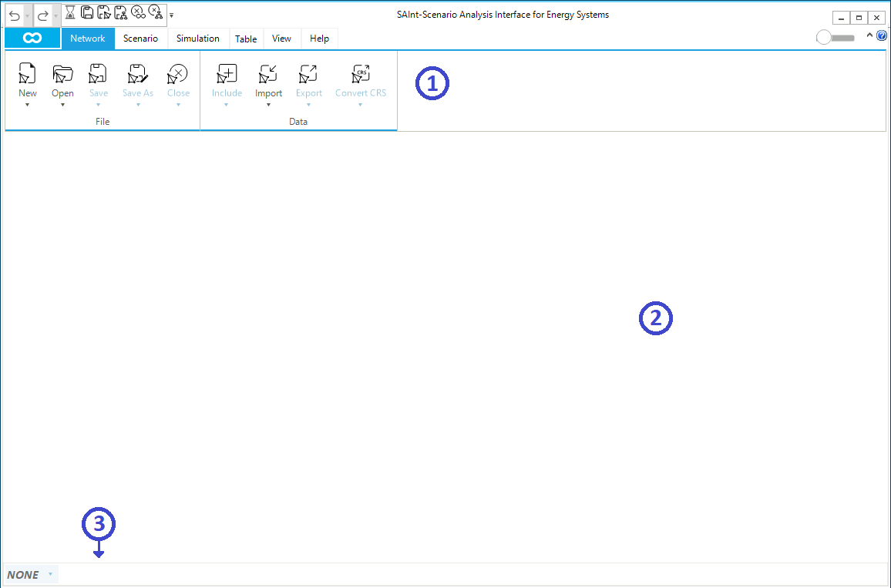Expand the arrow under Convert CRS
Screen dimensions: 891x588
tap(361, 105)
